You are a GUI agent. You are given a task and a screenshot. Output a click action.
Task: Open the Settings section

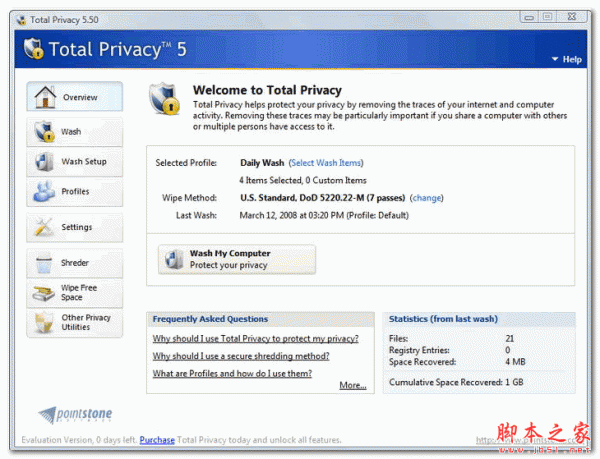tap(75, 227)
